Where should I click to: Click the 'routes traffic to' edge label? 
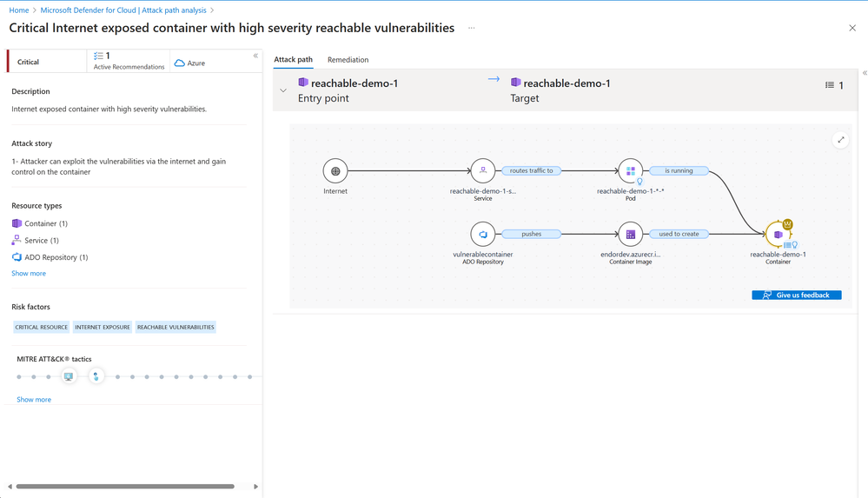pyautogui.click(x=532, y=170)
